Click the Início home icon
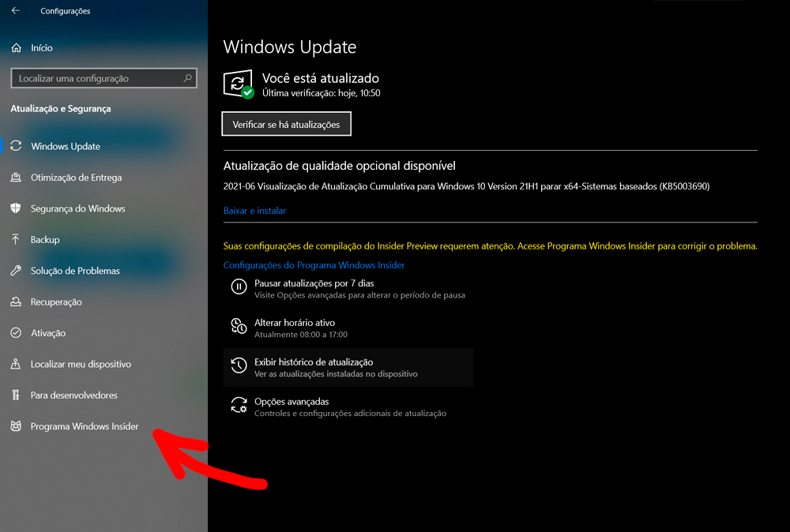The image size is (790, 532). tap(16, 48)
